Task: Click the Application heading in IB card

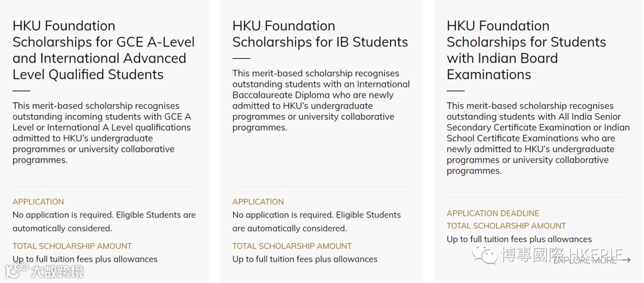Action: (x=258, y=202)
